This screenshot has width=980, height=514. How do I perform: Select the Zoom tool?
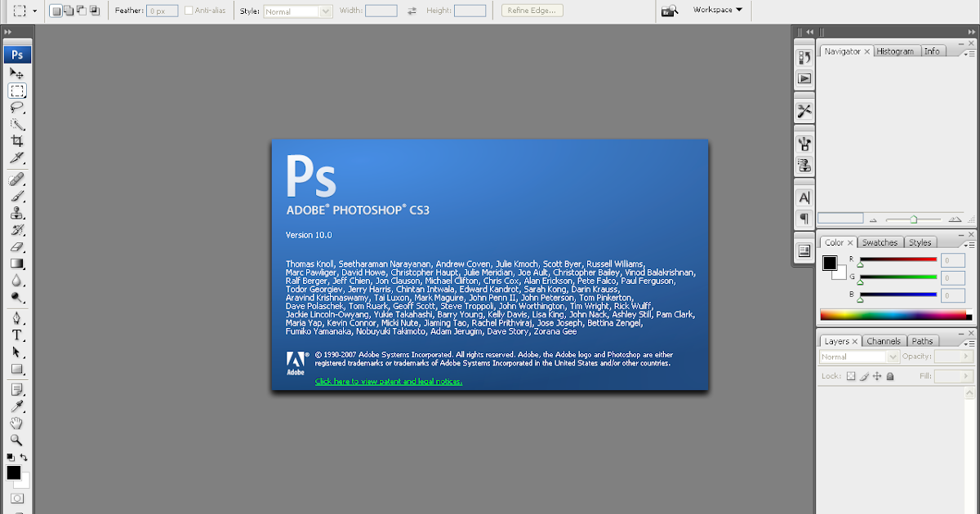pyautogui.click(x=17, y=440)
